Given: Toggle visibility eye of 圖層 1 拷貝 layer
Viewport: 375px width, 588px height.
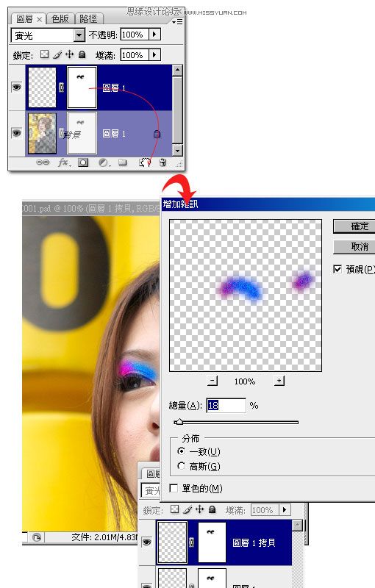Looking at the screenshot, I should pyautogui.click(x=146, y=542).
